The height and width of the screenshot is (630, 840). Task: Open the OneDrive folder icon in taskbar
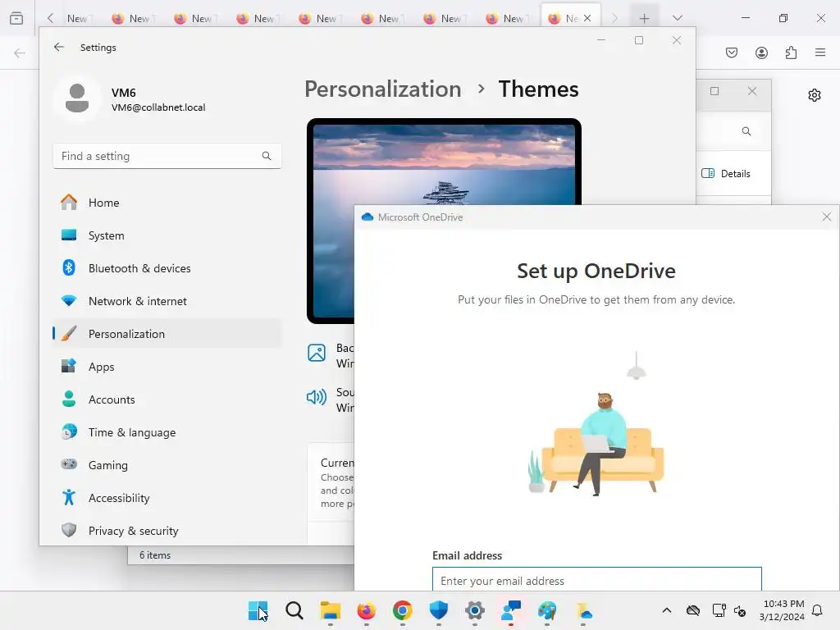(x=583, y=610)
